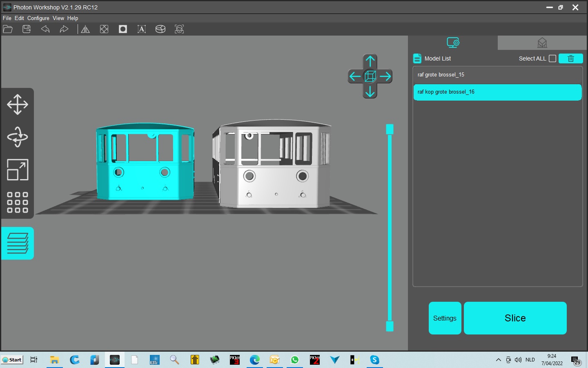588x368 pixels.
Task: Open the volume control in system tray
Action: pos(518,360)
